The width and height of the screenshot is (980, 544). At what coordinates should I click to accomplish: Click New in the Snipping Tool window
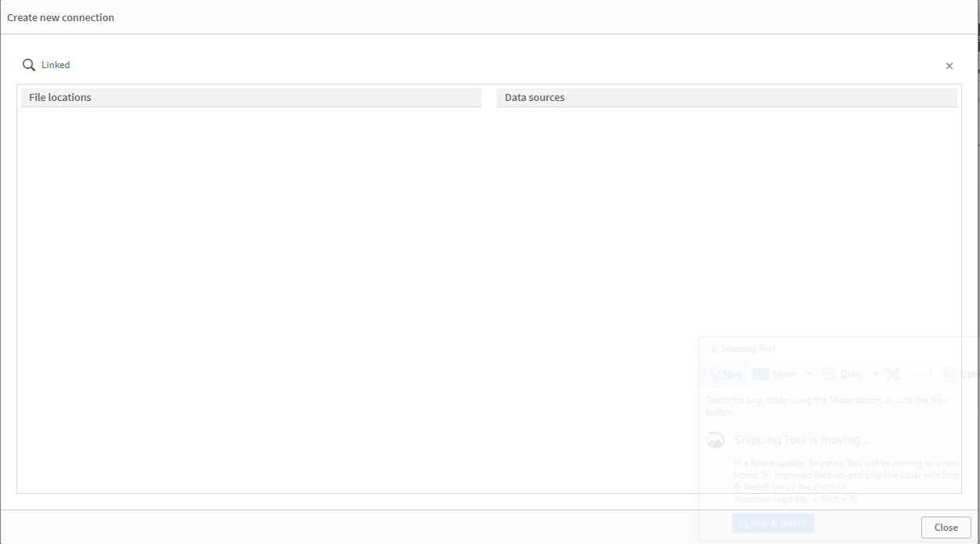723,374
